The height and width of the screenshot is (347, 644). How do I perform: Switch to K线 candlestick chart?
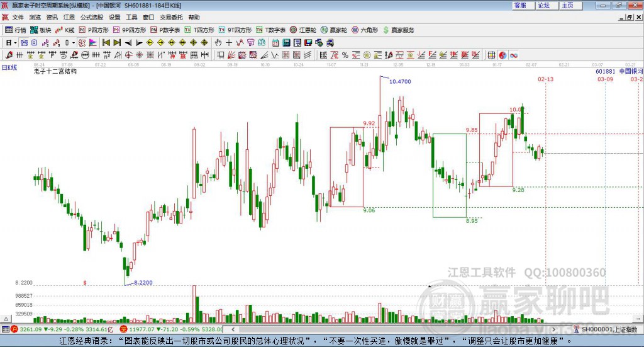coord(65,30)
